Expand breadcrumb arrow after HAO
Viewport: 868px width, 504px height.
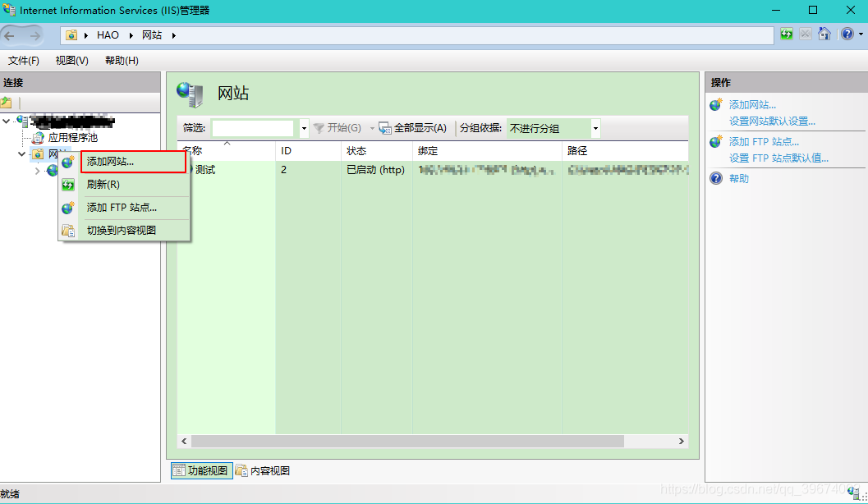click(x=131, y=35)
